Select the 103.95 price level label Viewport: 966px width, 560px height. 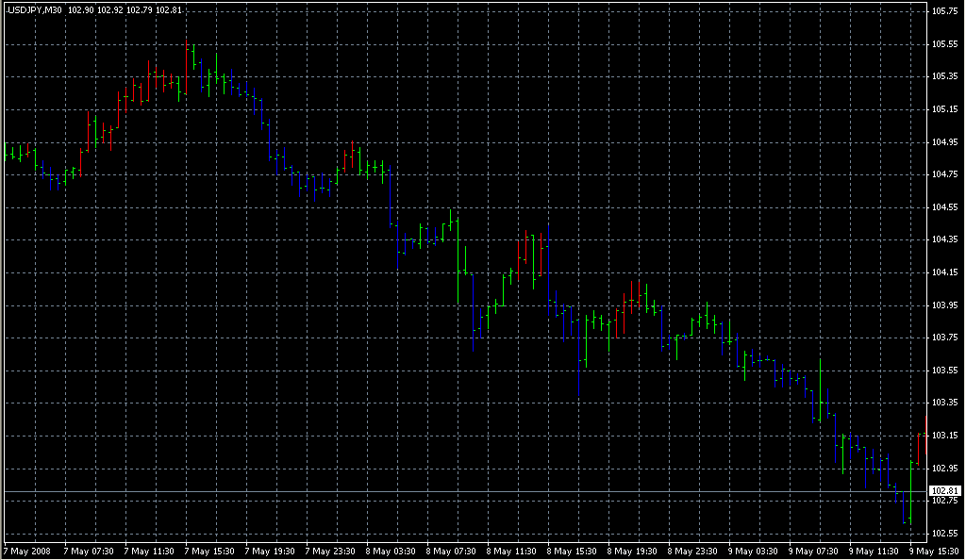click(944, 305)
